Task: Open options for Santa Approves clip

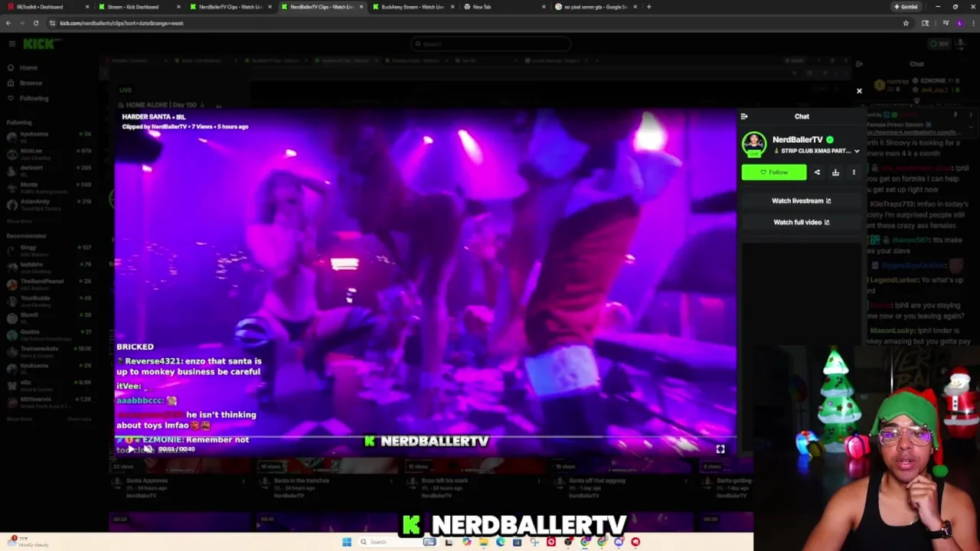Action: point(243,481)
